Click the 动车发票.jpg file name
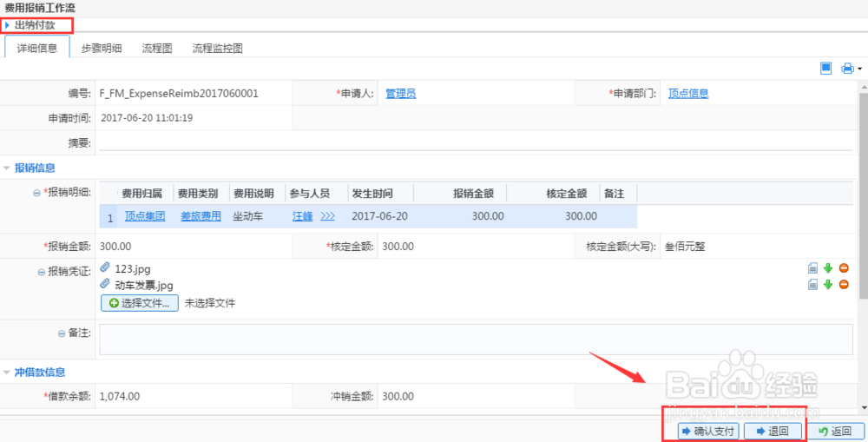This screenshot has height=442, width=868. point(144,286)
